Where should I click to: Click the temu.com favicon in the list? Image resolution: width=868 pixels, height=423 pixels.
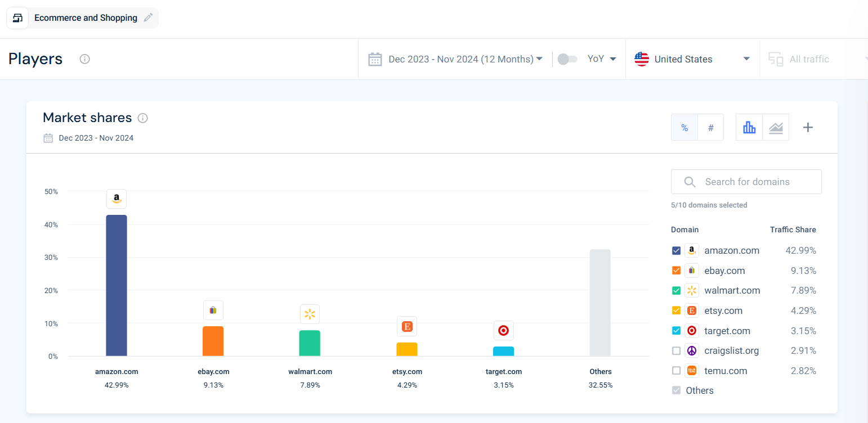[x=692, y=371]
